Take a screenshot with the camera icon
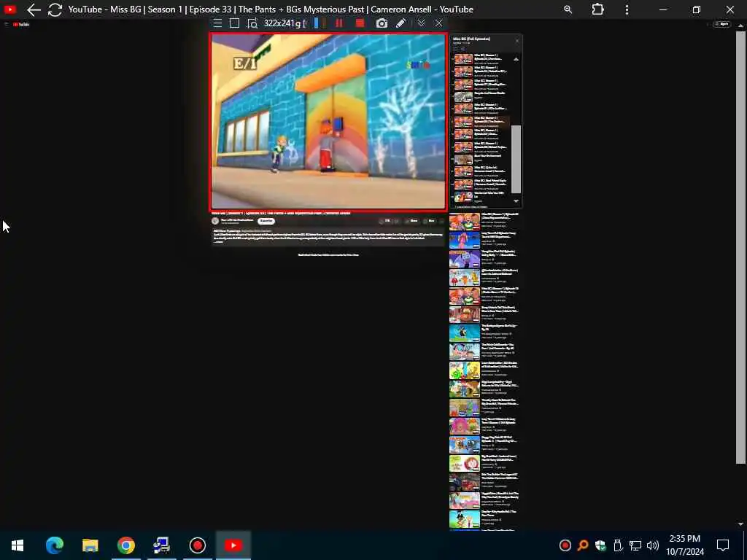This screenshot has width=747, height=560. pos(382,23)
